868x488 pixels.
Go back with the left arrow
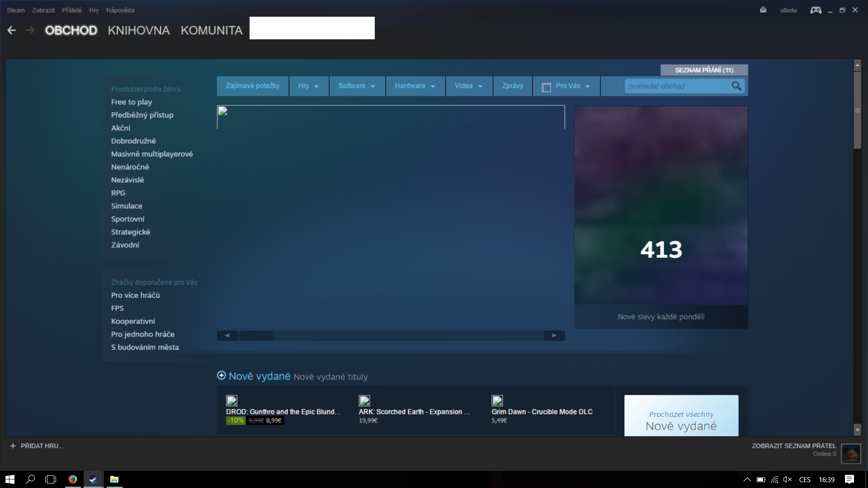[x=12, y=30]
